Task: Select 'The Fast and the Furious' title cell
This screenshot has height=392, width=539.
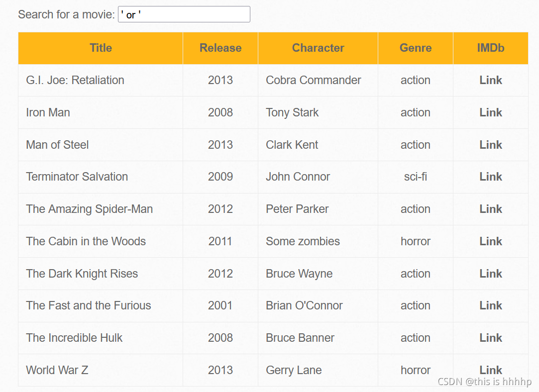Action: click(x=101, y=305)
